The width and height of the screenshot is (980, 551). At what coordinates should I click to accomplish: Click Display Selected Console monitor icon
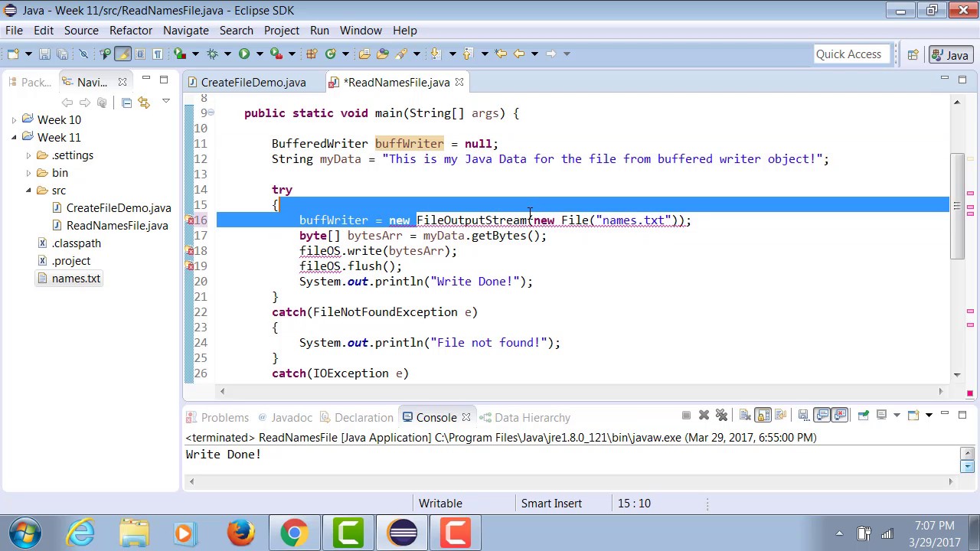point(881,415)
